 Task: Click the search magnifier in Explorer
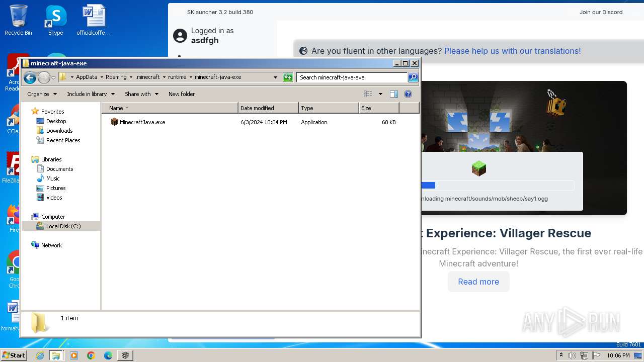coord(413,77)
